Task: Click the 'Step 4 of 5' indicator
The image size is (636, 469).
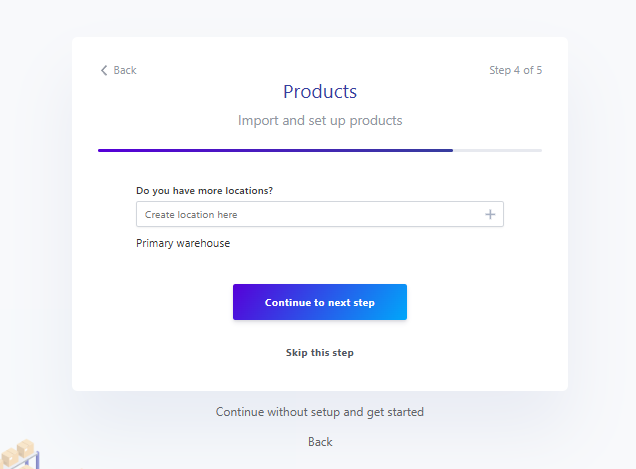Action: [x=515, y=70]
